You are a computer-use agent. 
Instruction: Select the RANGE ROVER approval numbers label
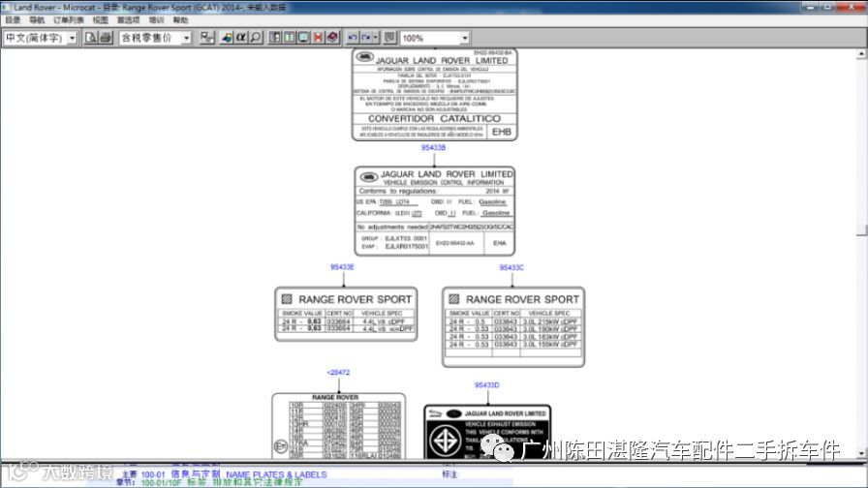[x=338, y=426]
